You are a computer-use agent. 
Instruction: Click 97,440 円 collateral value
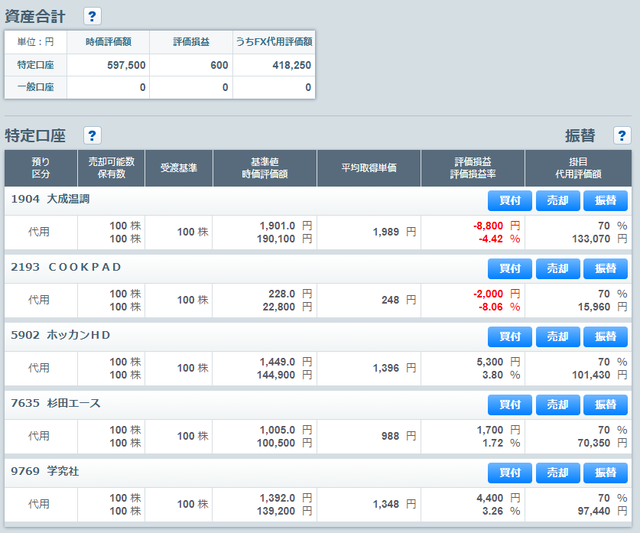[602, 512]
